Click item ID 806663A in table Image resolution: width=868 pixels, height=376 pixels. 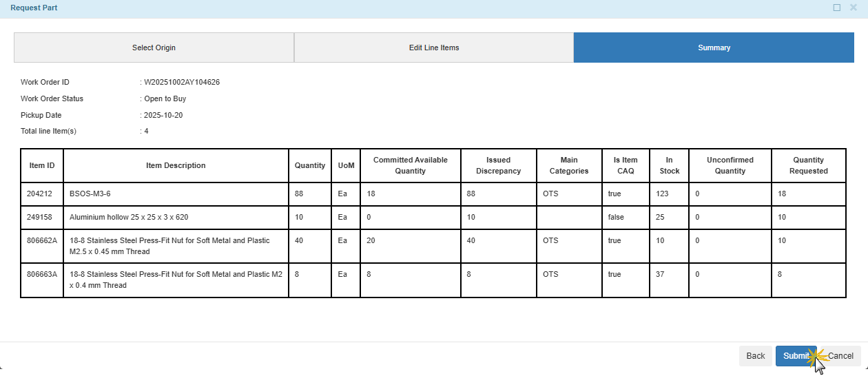point(42,275)
